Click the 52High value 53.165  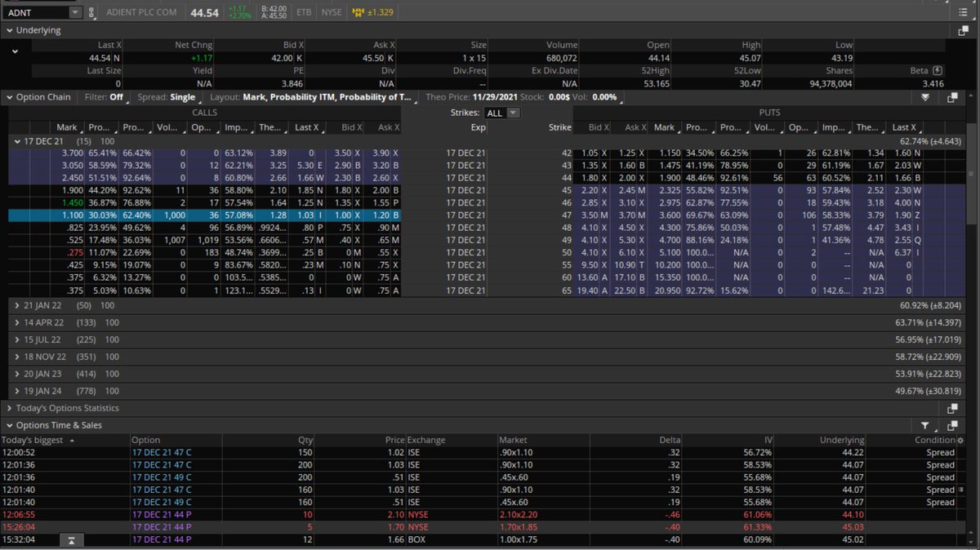(x=657, y=83)
